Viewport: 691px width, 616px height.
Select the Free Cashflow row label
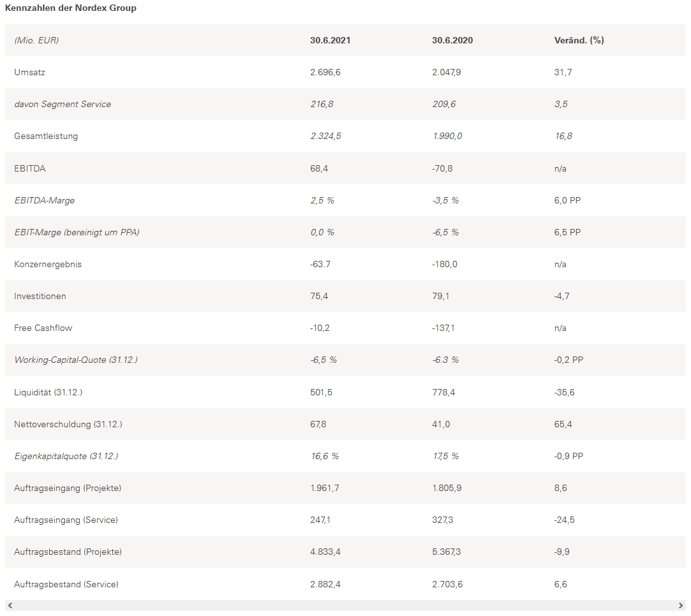[x=43, y=328]
